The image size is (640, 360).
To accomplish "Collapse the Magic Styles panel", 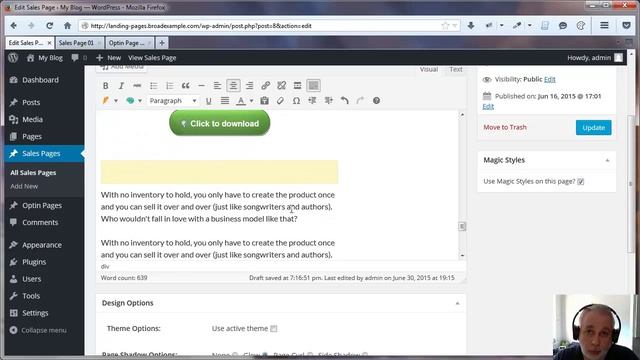I will click(x=607, y=160).
